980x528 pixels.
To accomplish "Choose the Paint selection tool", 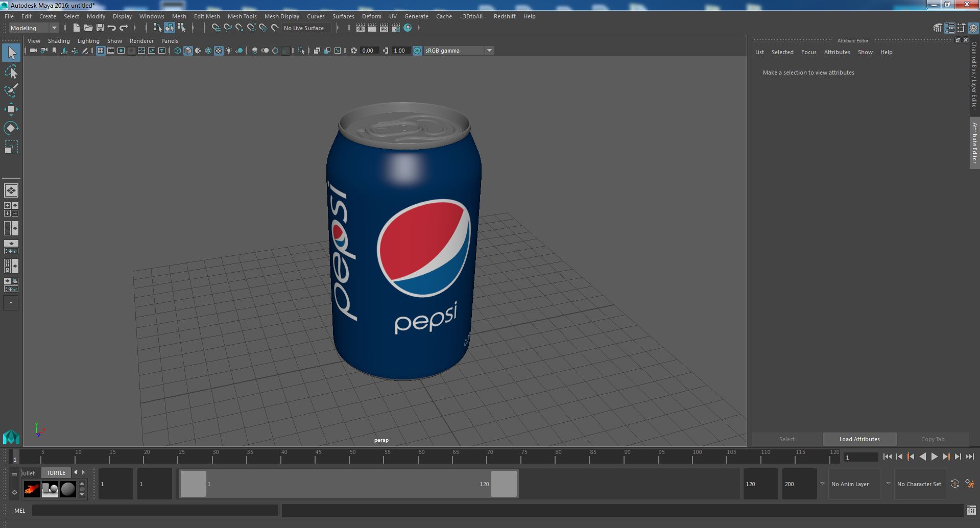I will pos(11,90).
